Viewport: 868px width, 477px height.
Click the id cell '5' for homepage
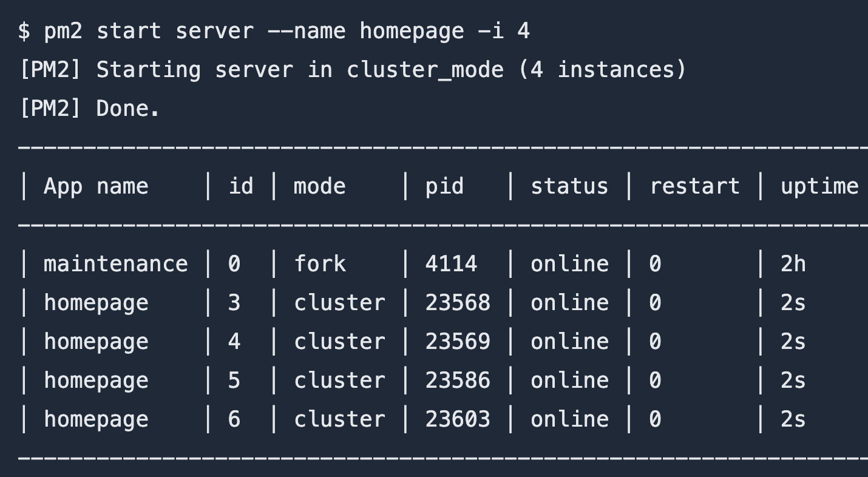point(234,381)
